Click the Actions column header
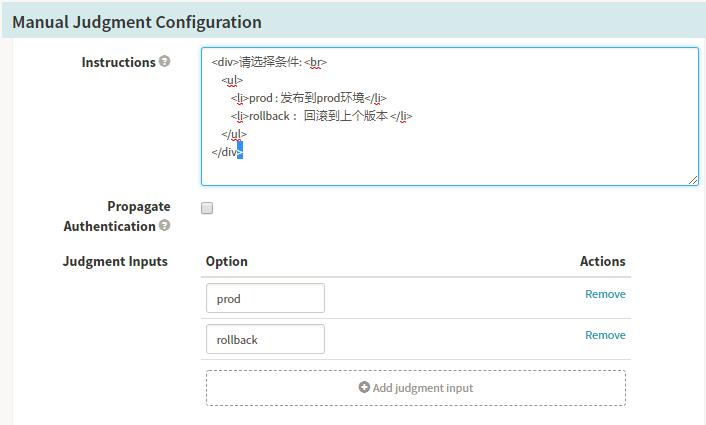Image resolution: width=706 pixels, height=425 pixels. [602, 262]
